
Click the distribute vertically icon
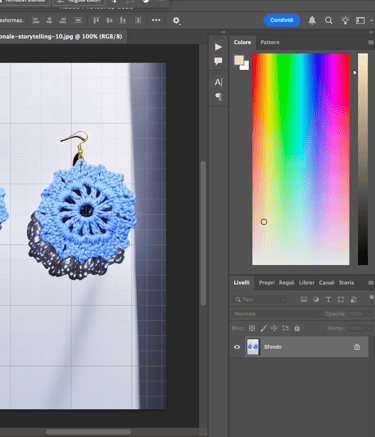coord(78,20)
